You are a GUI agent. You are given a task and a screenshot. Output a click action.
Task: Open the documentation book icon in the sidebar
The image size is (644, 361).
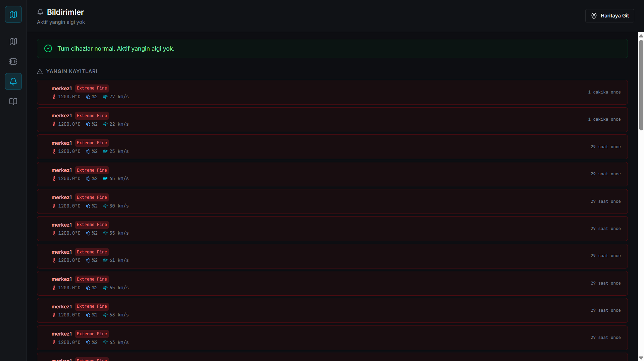coord(13,102)
